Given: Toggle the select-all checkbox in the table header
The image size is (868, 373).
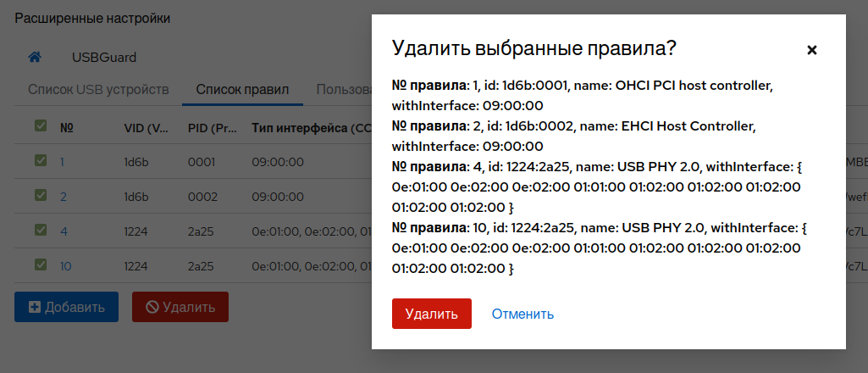Looking at the screenshot, I should click(x=40, y=126).
